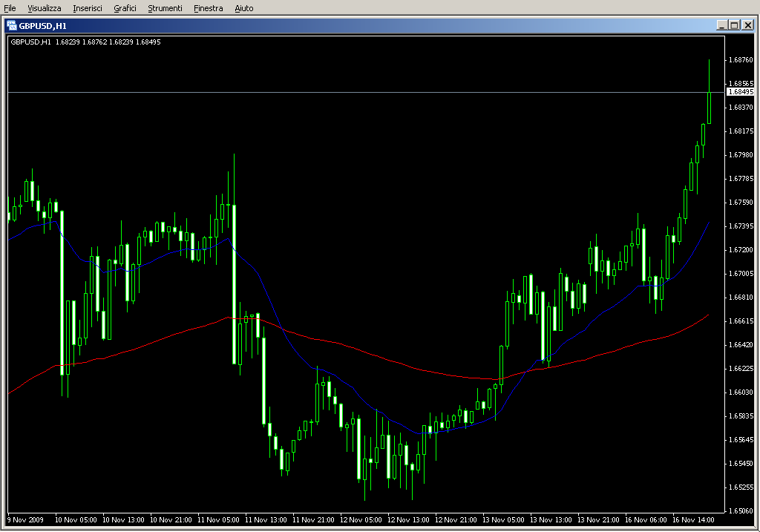Click the 1.67980 price scale label
This screenshot has height=532, width=760.
coord(741,155)
